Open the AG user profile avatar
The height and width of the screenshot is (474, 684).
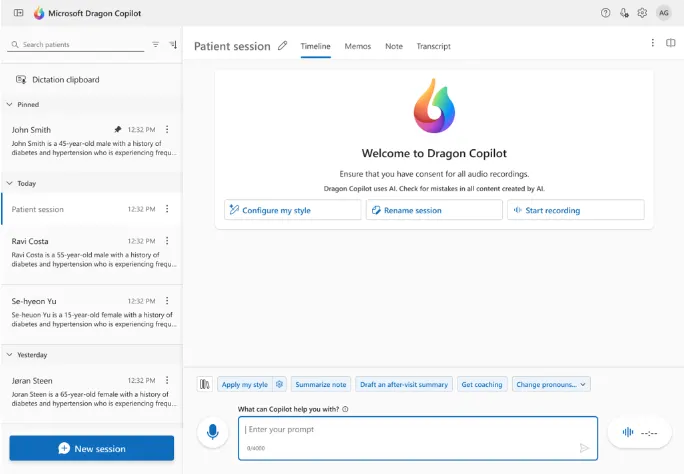[663, 13]
